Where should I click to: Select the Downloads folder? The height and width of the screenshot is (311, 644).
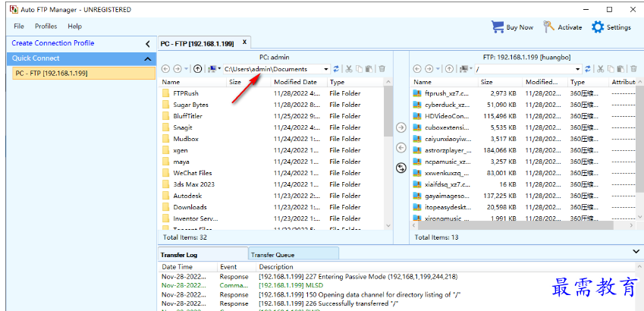[x=190, y=207]
